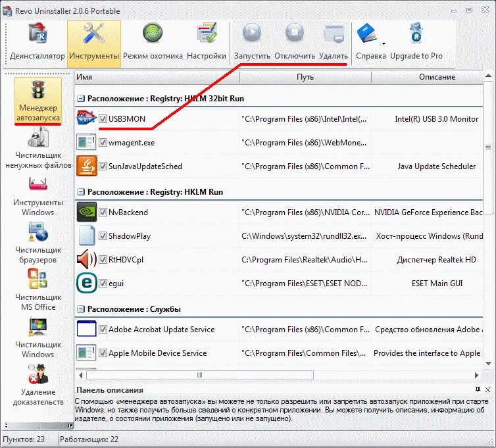Click the Пунктов: 23 status entry
Image resolution: width=496 pixels, height=448 pixels.
coord(24,439)
